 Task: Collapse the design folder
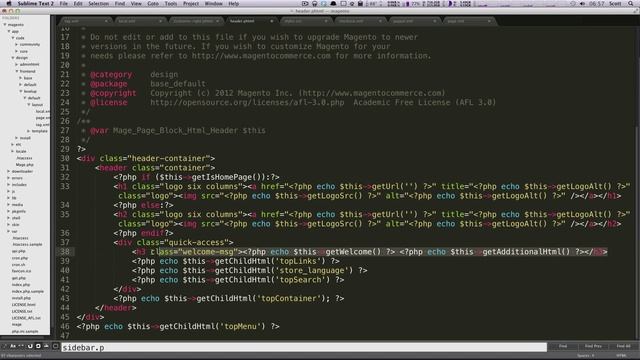pyautogui.click(x=13, y=58)
